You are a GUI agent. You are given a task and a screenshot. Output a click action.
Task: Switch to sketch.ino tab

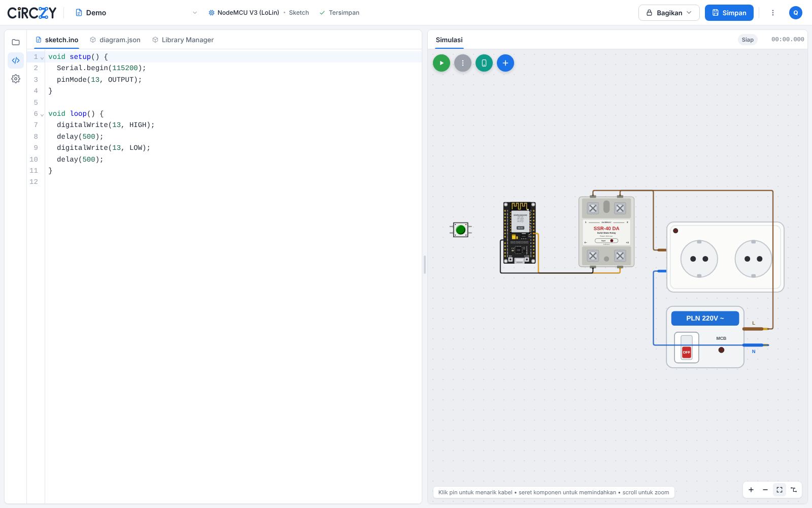tap(56, 40)
